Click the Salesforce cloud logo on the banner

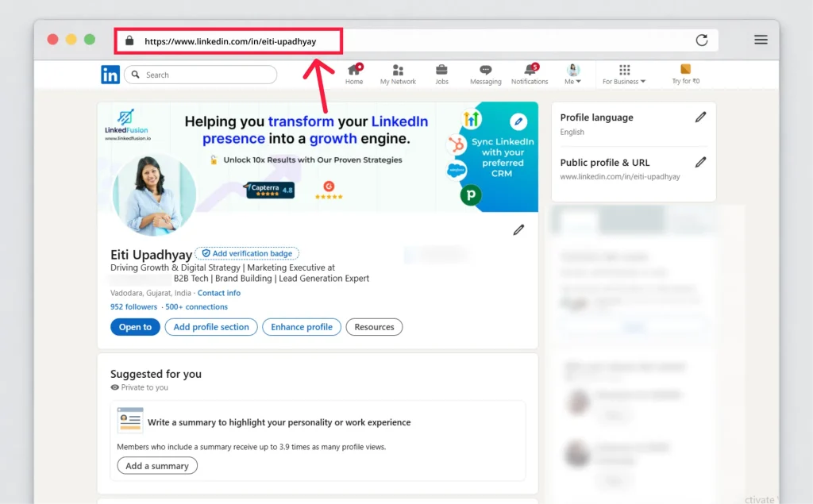(x=457, y=170)
